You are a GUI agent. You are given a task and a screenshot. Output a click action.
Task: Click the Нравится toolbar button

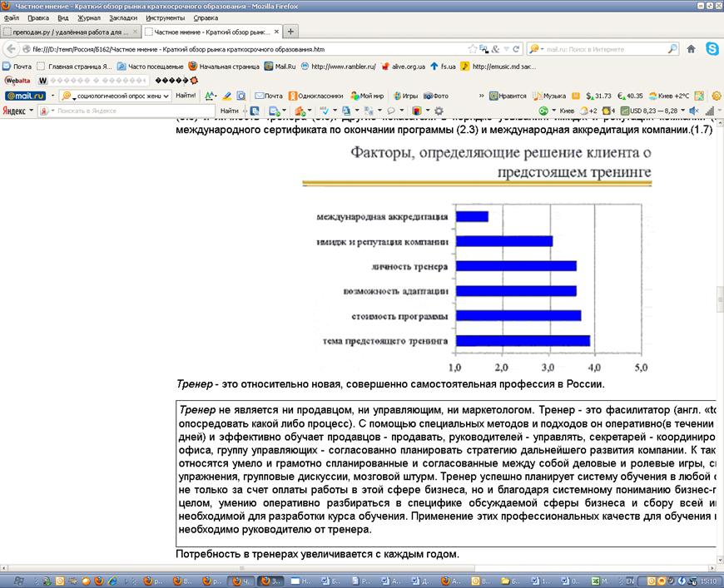[508, 96]
